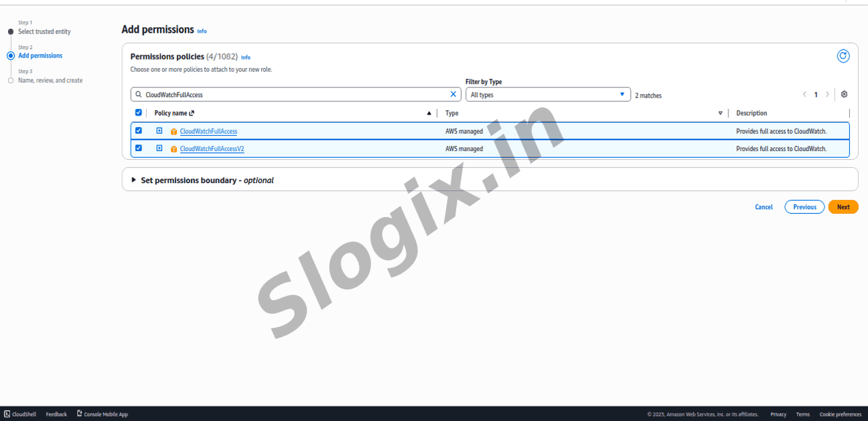
Task: Sort by Type column header
Action: tap(452, 114)
